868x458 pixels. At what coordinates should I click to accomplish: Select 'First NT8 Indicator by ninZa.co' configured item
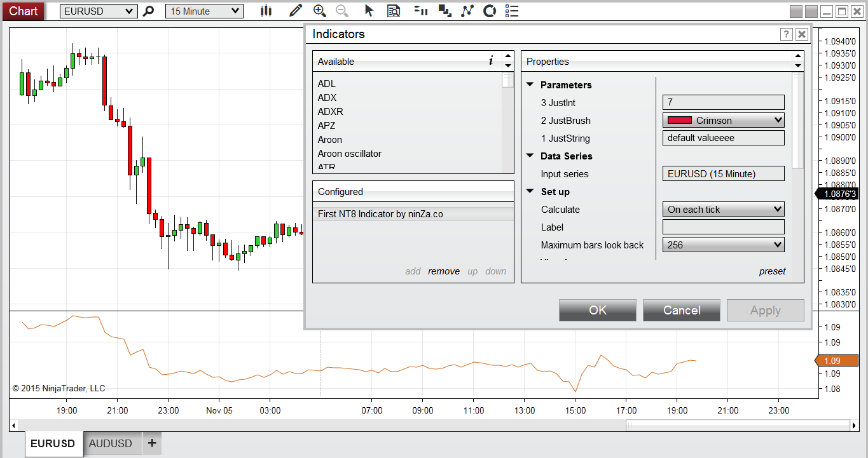pos(413,214)
